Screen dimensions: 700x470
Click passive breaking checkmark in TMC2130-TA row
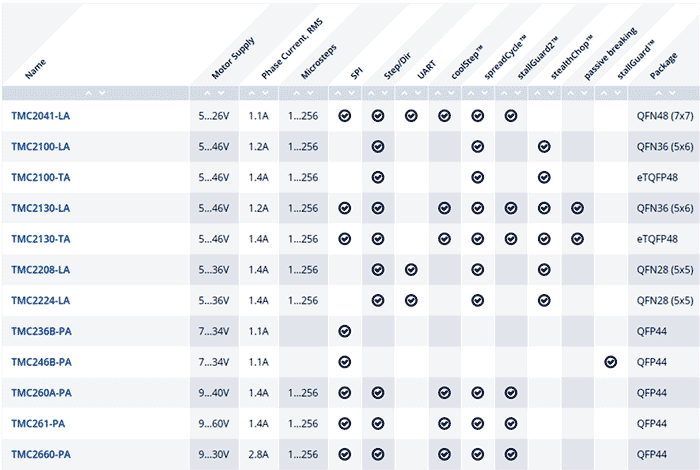tap(577, 239)
